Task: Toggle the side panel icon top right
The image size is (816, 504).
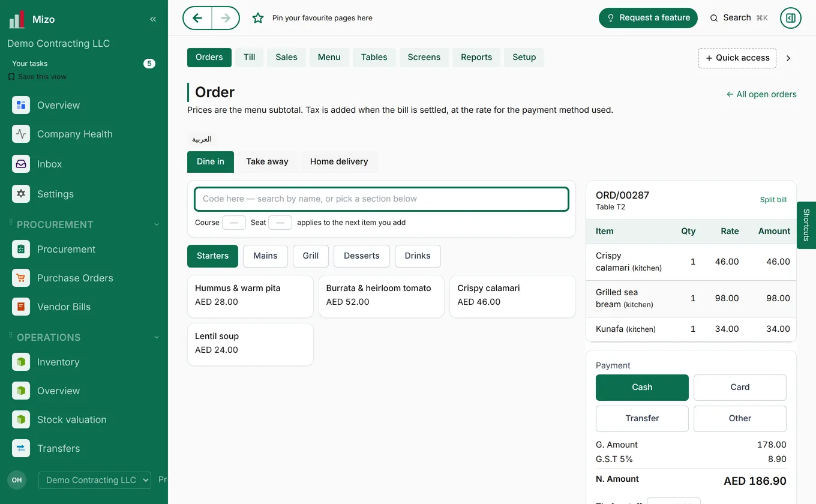Action: [x=791, y=18]
